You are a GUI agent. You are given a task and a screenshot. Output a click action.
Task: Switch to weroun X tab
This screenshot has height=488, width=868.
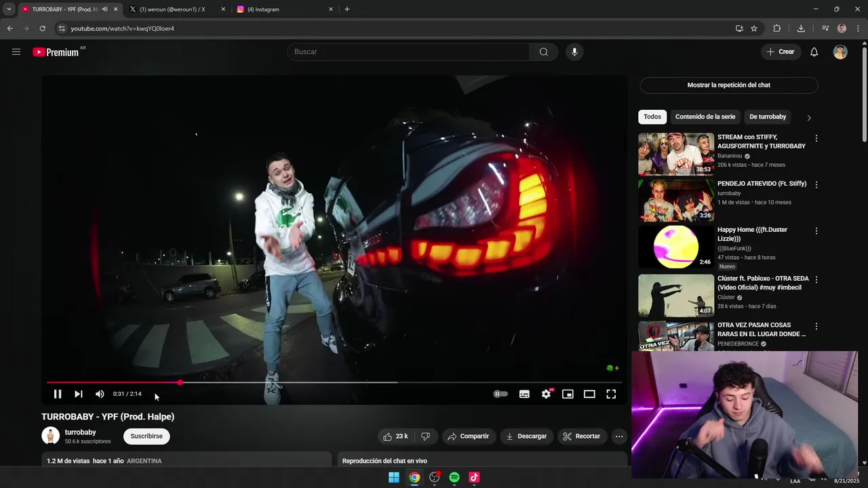click(x=172, y=9)
